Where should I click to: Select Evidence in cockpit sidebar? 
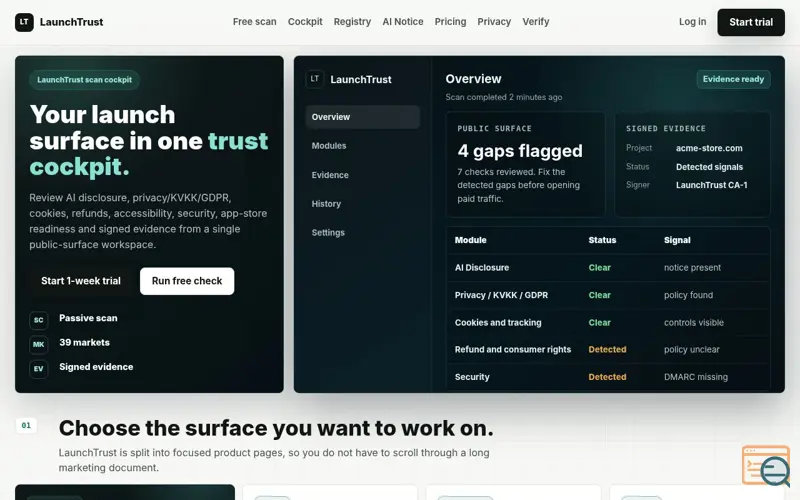[363, 175]
